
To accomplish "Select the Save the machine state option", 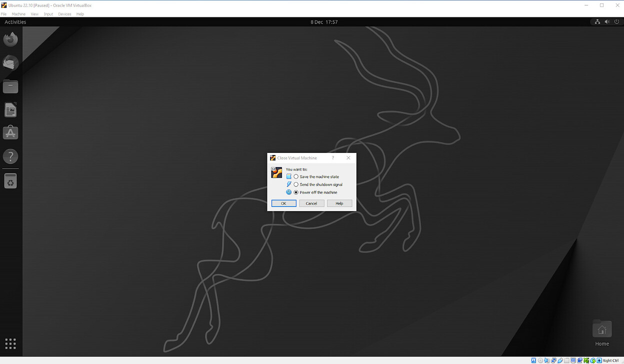I will pyautogui.click(x=296, y=176).
